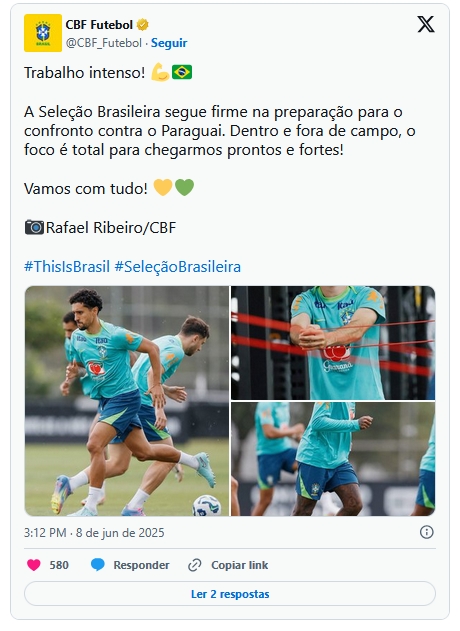Click the Responder text label
Viewport: 460px width, 631px height.
(x=141, y=565)
